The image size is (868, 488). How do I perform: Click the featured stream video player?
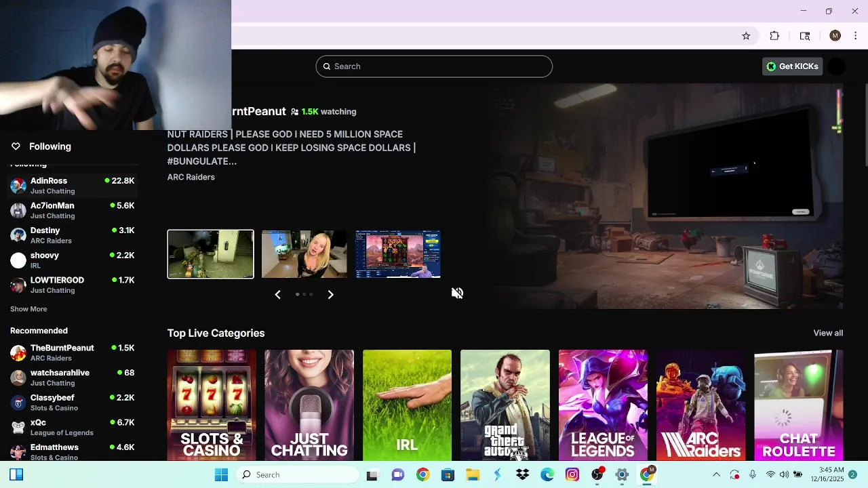click(665, 197)
